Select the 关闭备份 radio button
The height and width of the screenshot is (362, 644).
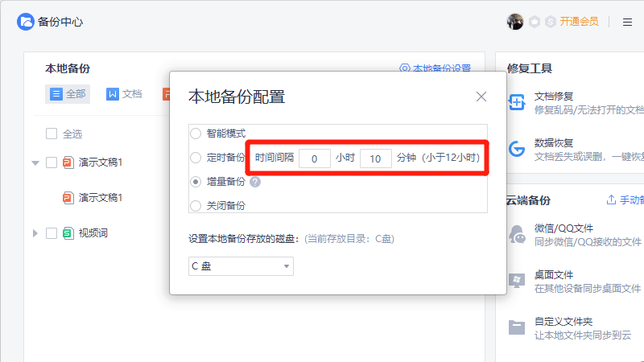(195, 205)
